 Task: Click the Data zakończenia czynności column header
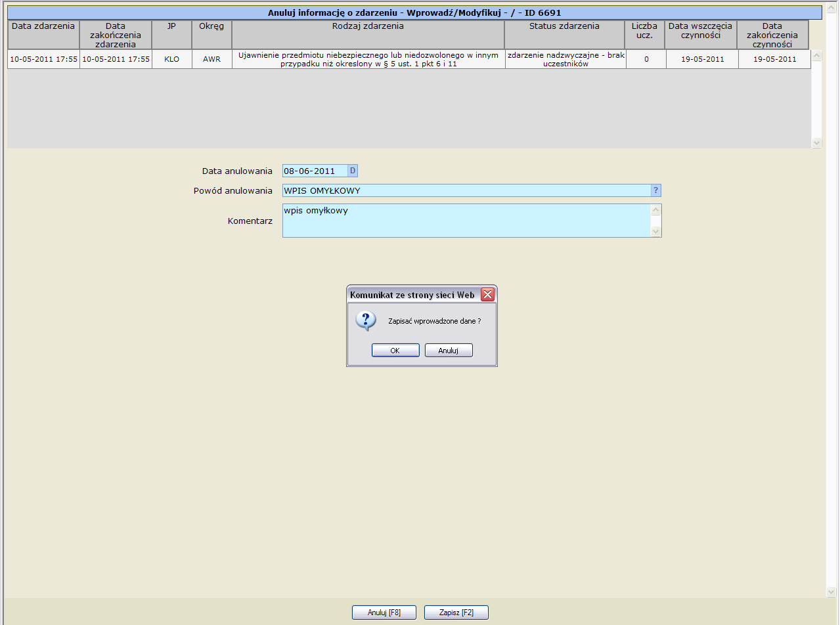click(x=773, y=34)
